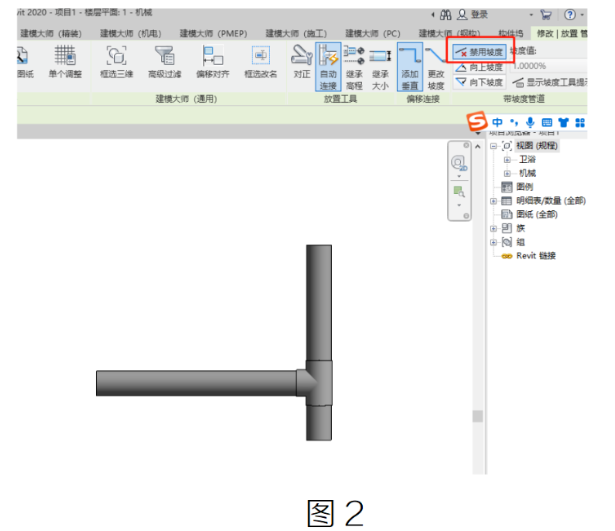
Task: Switch to the 修改 | 放置 管道 tab
Action: click(561, 34)
